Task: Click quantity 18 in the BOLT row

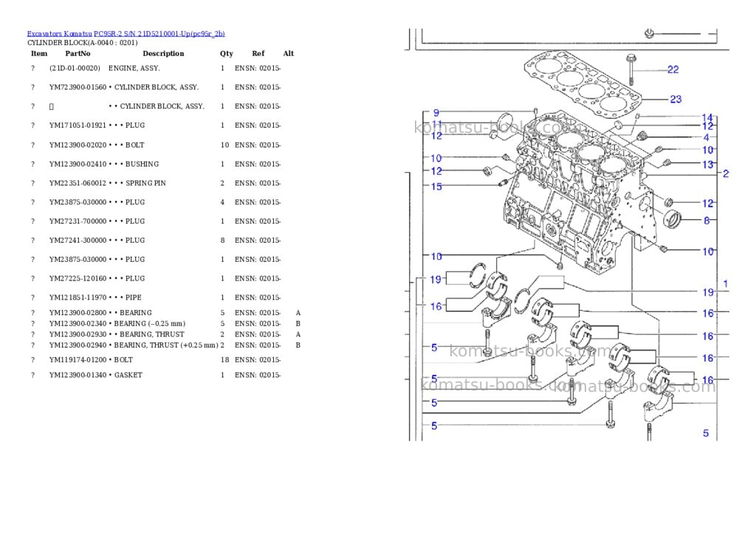Action: tap(224, 360)
